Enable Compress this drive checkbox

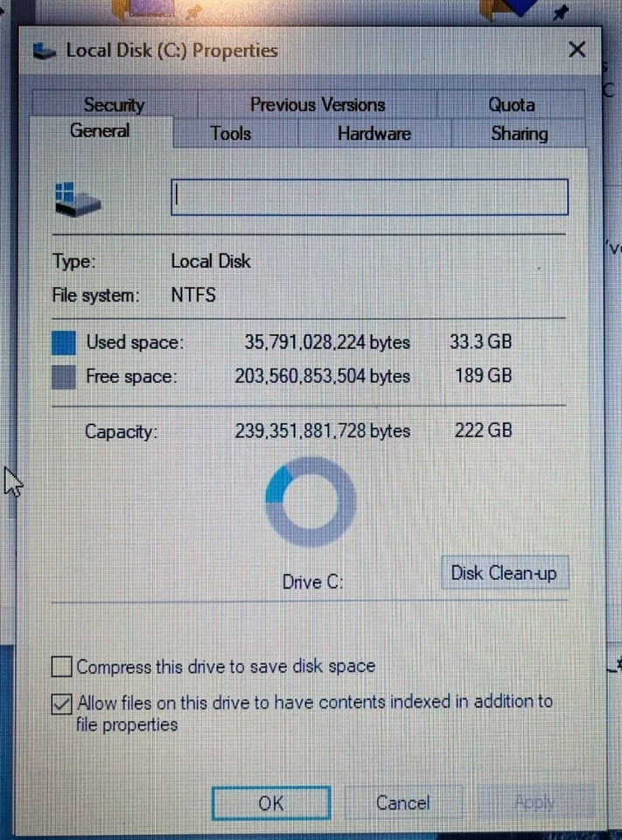click(61, 667)
